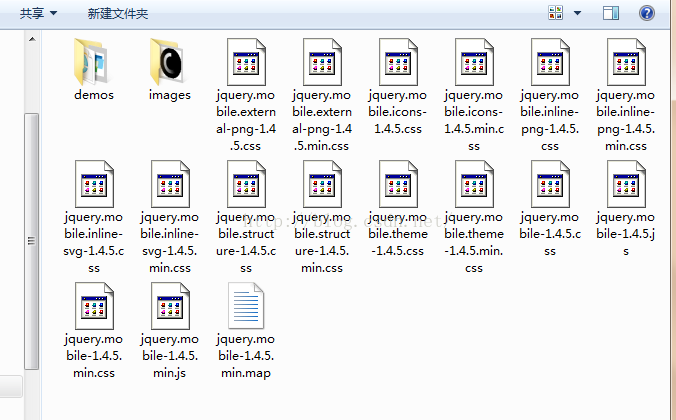The image size is (676, 420).
Task: Select jquery.mobile.inline-svg-1.4.5.min.css file icon
Action: (170, 184)
